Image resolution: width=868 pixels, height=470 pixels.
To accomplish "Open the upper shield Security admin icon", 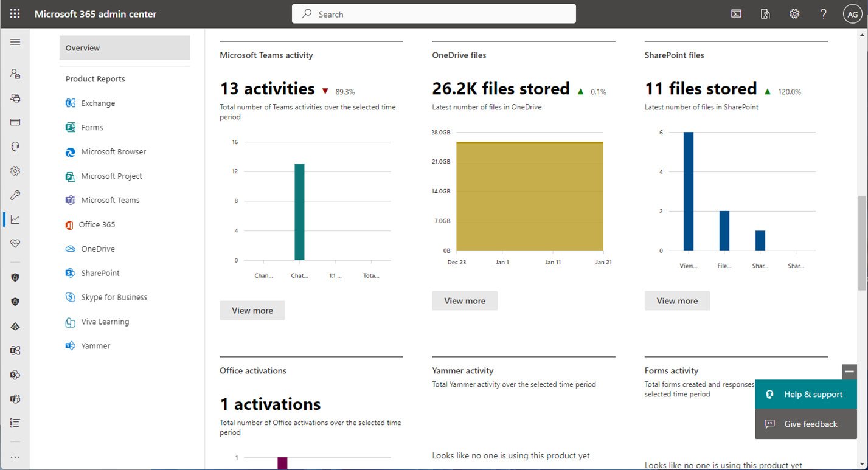I will pos(15,277).
